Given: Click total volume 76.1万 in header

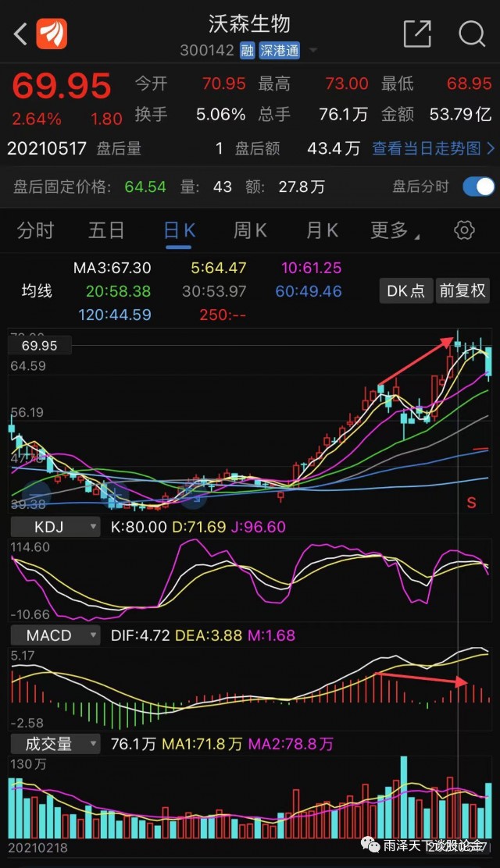Looking at the screenshot, I should point(343,115).
